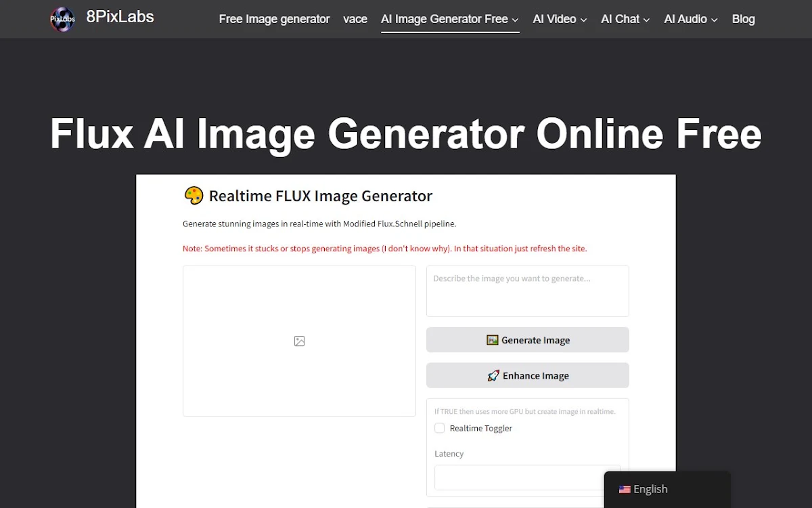Enable the Realtime Toggler checkbox
Screen dimensions: 812x508
pyautogui.click(x=440, y=428)
